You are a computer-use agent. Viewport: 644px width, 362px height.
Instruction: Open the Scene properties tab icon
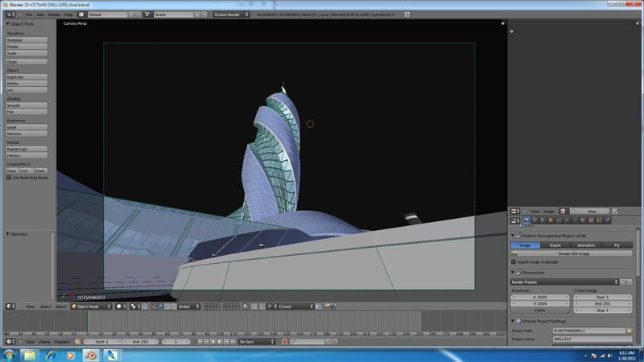click(535, 220)
